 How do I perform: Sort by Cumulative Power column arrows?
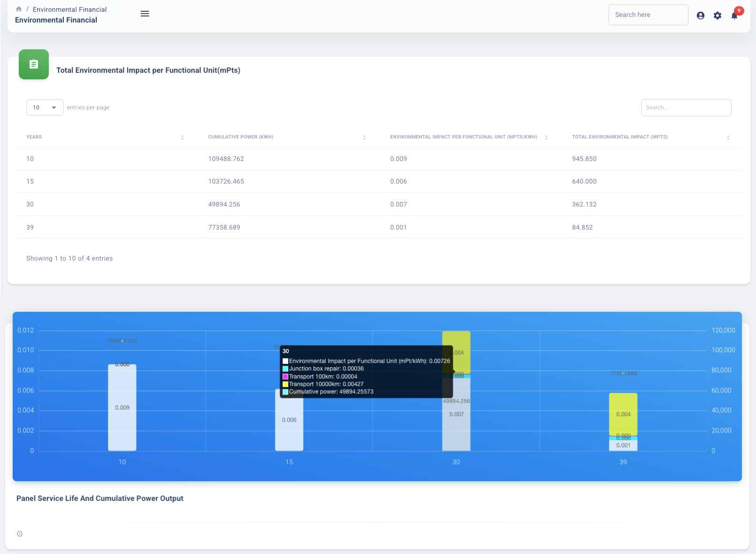point(364,138)
